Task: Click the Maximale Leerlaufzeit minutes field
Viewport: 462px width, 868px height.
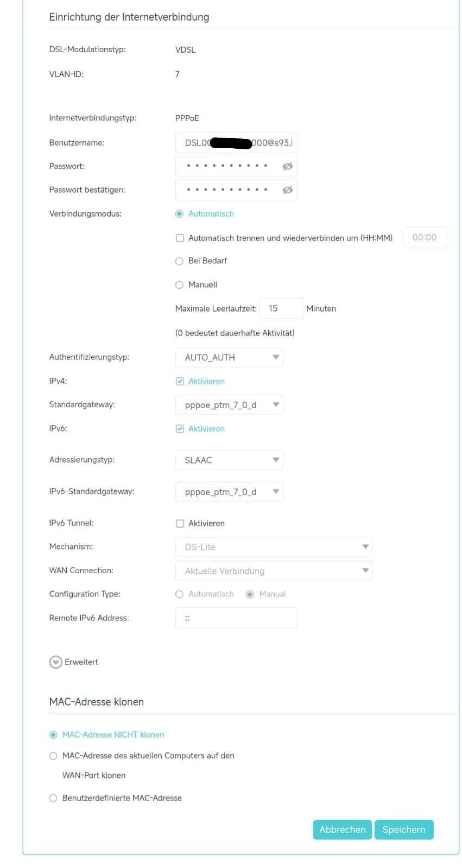Action: [281, 308]
